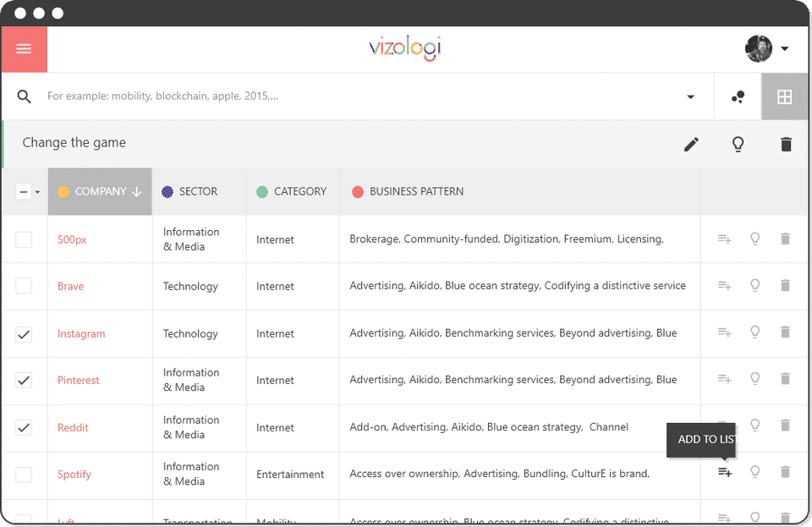812x527 pixels.
Task: Delete the Change the game list
Action: pyautogui.click(x=786, y=145)
